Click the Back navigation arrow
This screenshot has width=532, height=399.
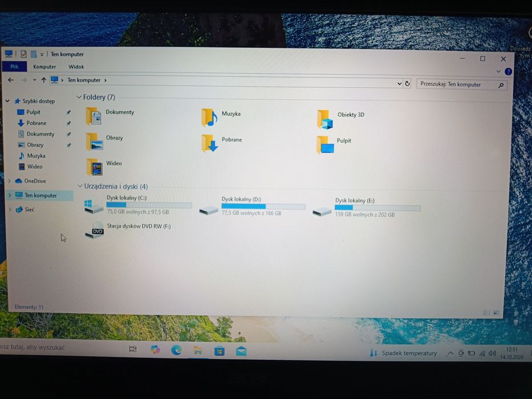tap(11, 80)
